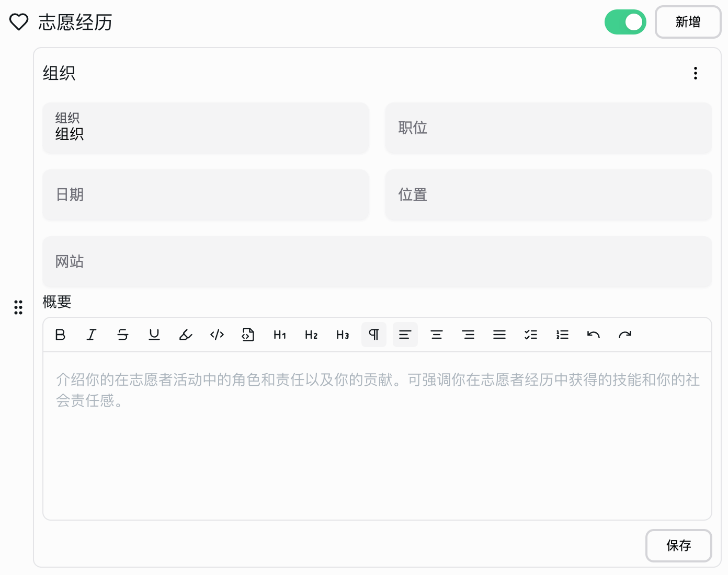
Task: Insert a bulleted list
Action: coord(531,335)
